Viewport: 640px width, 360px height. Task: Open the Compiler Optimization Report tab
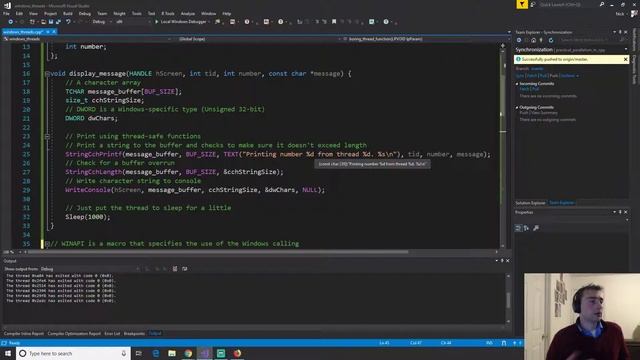74,333
